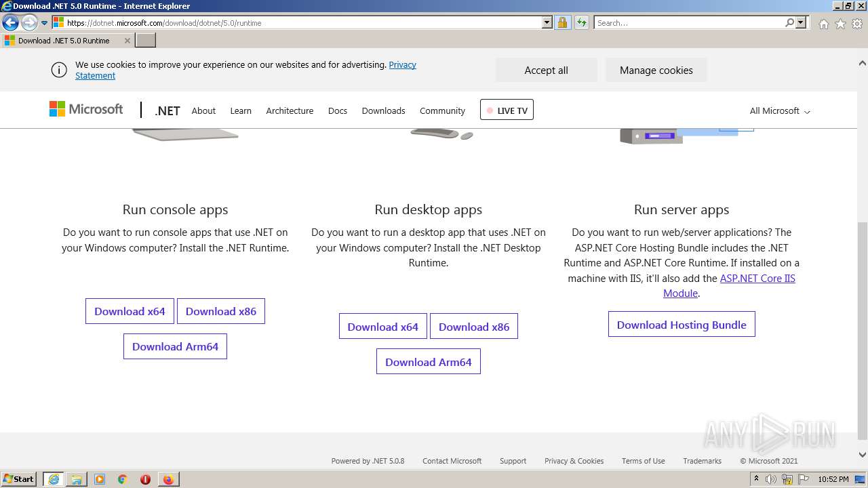Screen dimensions: 868x488
Task: Go forward with the browser Forward arrow
Action: click(x=28, y=22)
